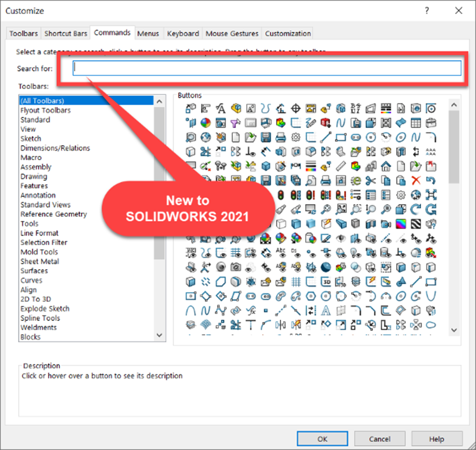476x450 pixels.
Task: Close the Customize dialog
Action: coord(459,11)
